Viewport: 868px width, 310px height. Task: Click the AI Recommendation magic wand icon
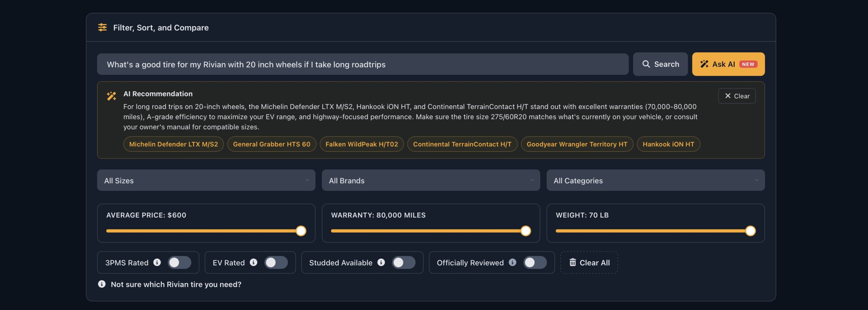(112, 96)
